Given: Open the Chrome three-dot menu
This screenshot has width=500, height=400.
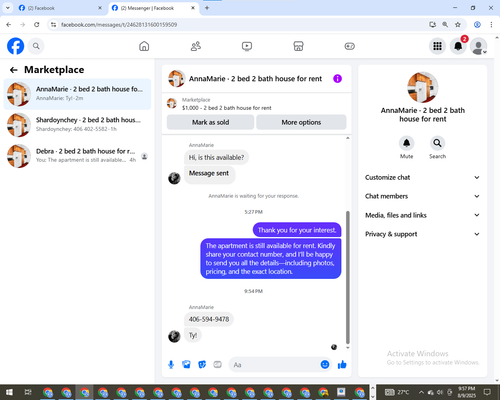Looking at the screenshot, I should pos(491,25).
